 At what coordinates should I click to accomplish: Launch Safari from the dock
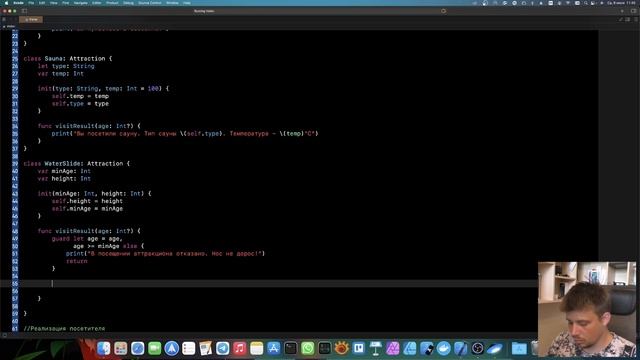point(138,348)
